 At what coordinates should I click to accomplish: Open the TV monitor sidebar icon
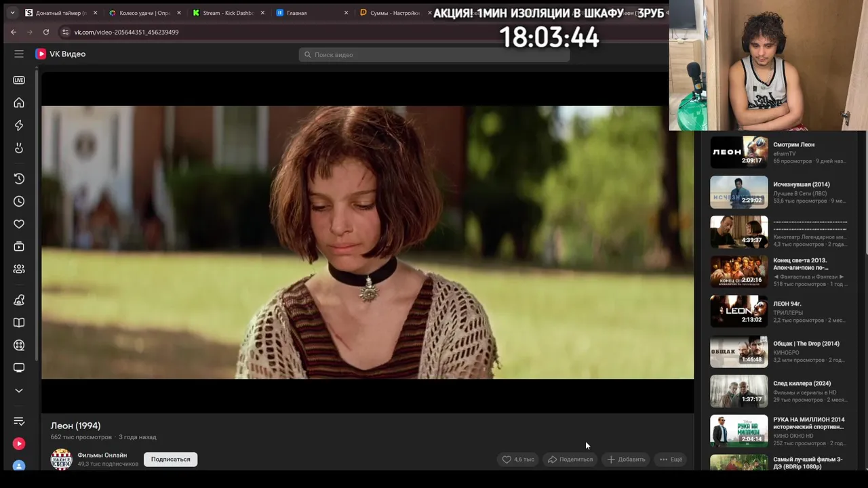point(19,368)
